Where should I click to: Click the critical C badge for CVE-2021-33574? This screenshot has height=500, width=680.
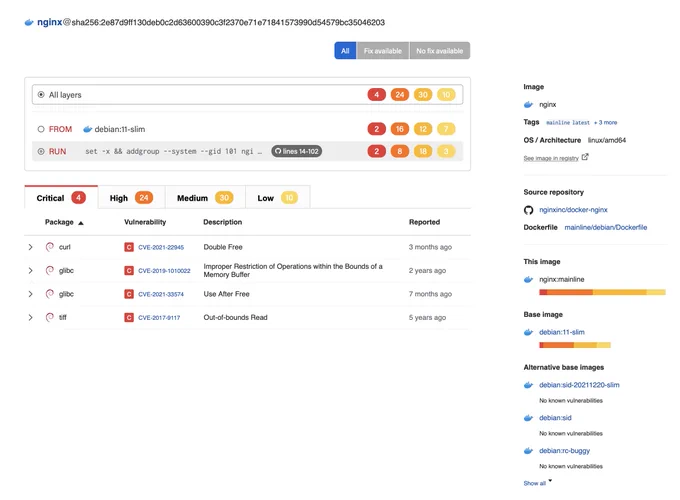[x=129, y=294]
